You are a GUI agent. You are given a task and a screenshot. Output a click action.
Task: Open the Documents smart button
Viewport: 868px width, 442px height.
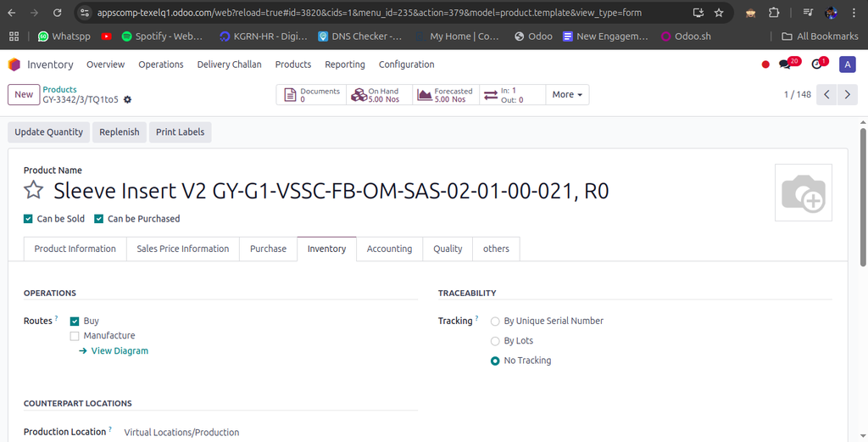tap(310, 95)
